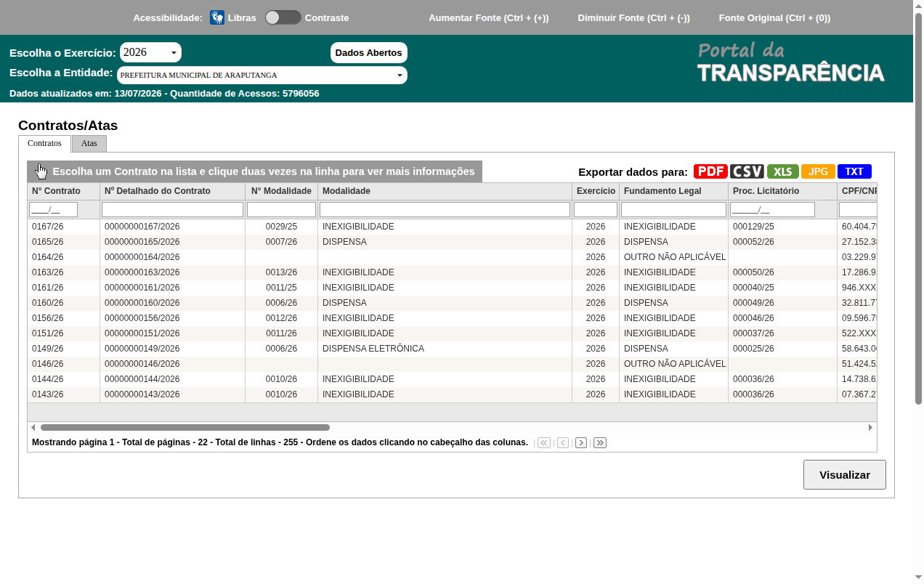Click the page's vertical scrollbar thumb
The width and height of the screenshot is (924, 584).
point(918,209)
